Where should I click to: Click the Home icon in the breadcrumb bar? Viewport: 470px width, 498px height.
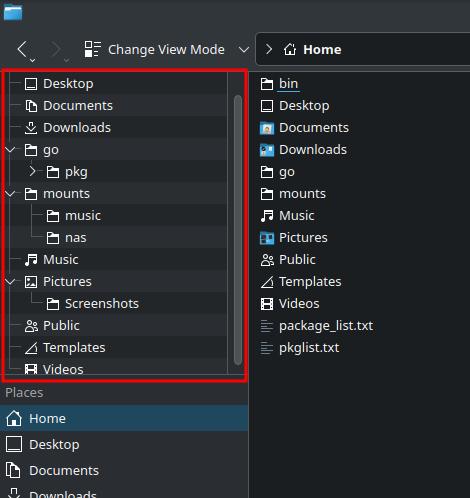coord(290,50)
